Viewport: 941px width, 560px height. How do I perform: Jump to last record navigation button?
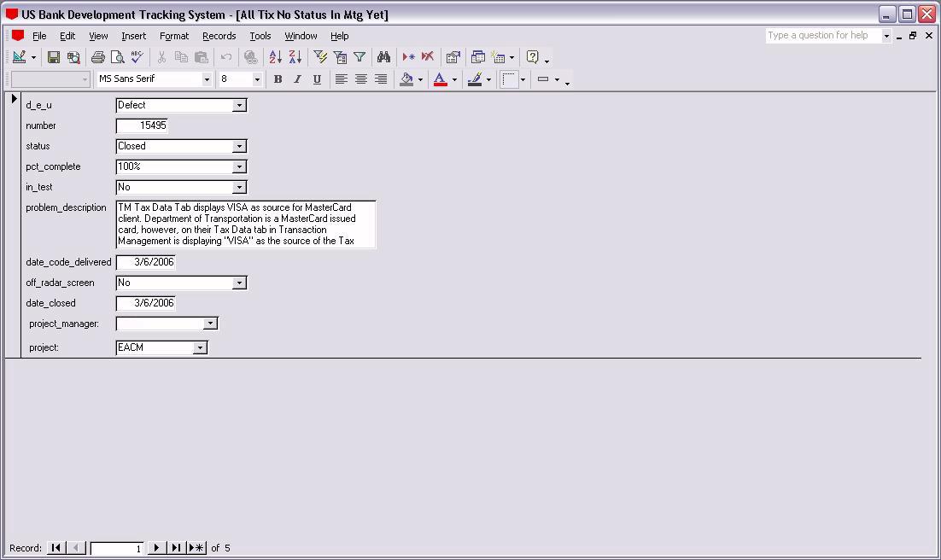pyautogui.click(x=176, y=548)
